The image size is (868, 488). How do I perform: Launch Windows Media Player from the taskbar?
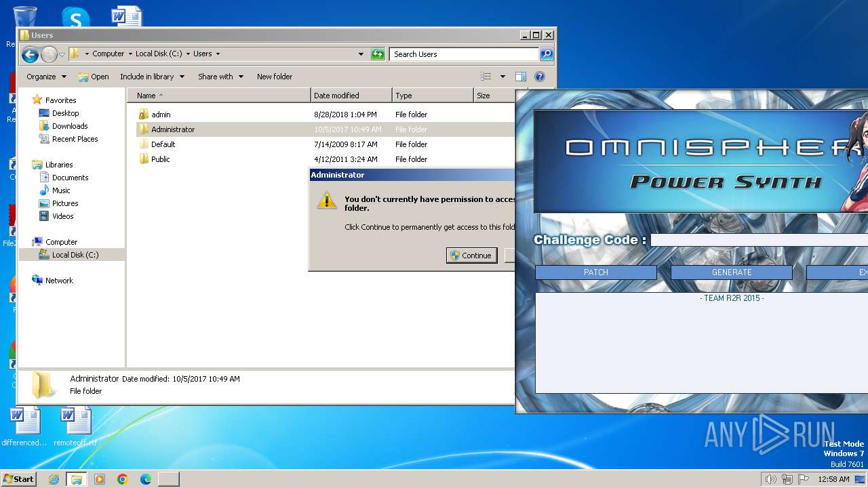pyautogui.click(x=100, y=479)
